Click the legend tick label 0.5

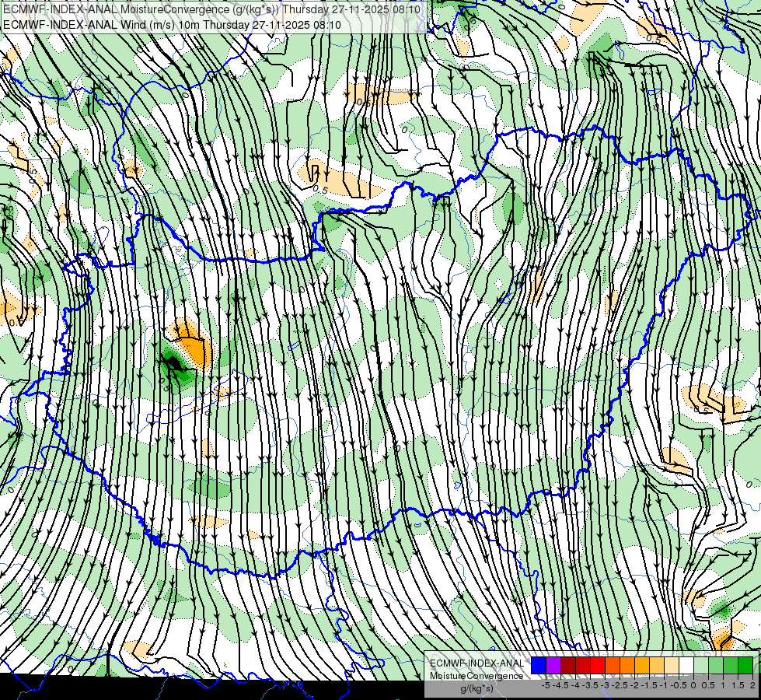(x=708, y=685)
